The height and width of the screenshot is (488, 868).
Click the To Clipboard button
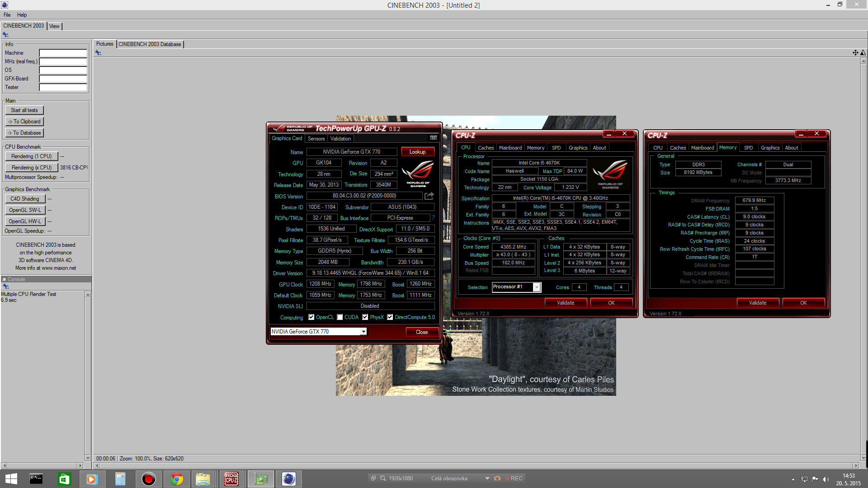24,122
